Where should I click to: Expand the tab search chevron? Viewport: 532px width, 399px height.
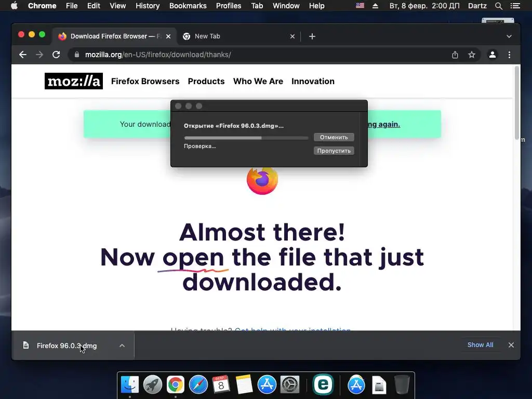[x=509, y=36]
